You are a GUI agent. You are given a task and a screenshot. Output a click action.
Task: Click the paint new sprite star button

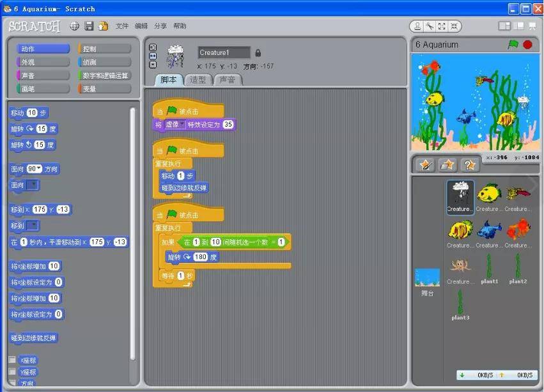(x=425, y=164)
